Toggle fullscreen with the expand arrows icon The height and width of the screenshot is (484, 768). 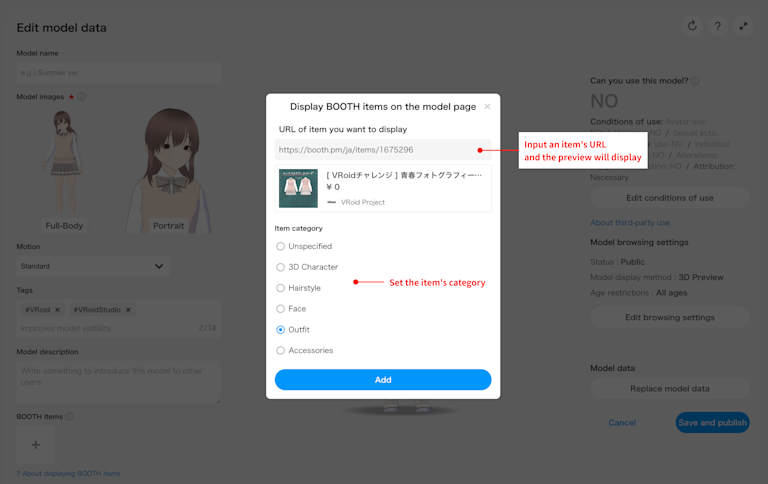(x=743, y=26)
